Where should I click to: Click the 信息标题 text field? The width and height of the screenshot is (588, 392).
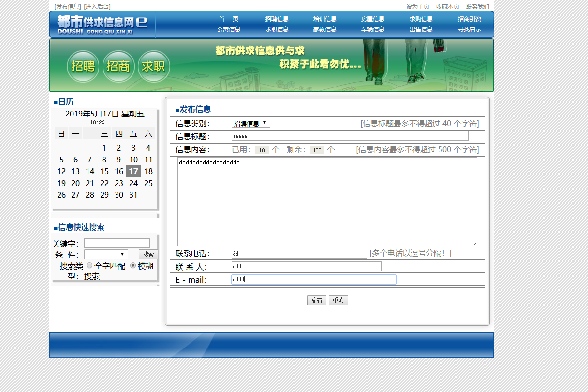click(350, 136)
